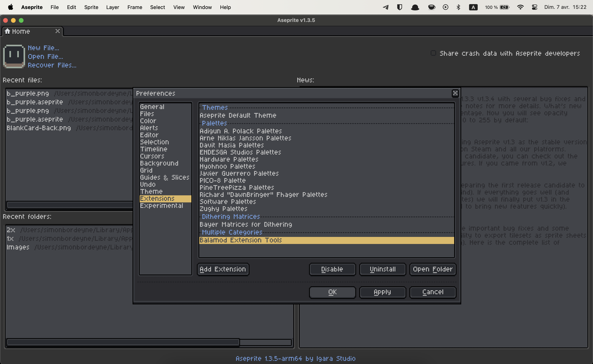Viewport: 593px width, 364px height.
Task: Confirm preferences with OK button
Action: pos(332,292)
